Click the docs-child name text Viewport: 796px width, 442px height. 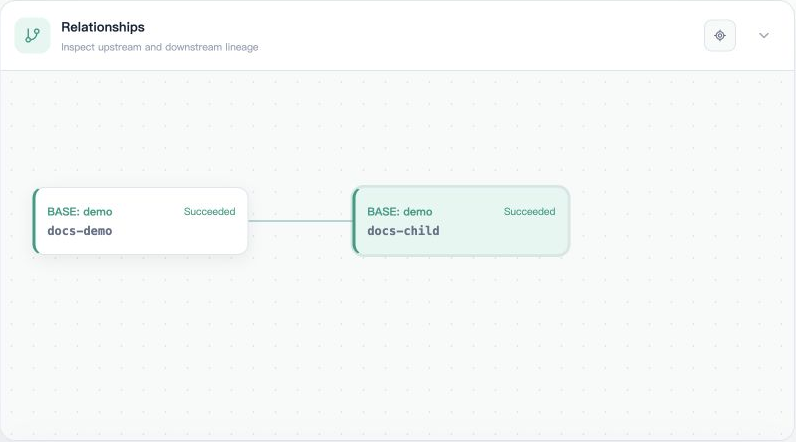(x=403, y=231)
